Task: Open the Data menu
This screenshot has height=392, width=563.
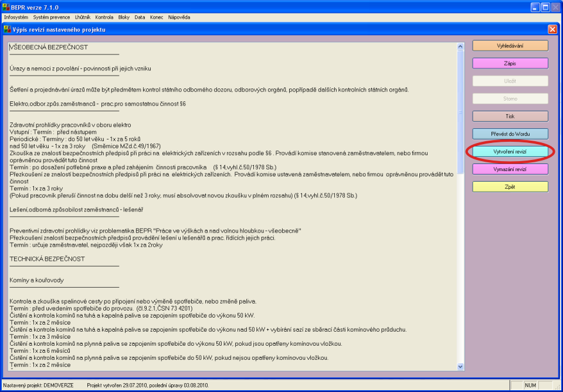Action: pyautogui.click(x=140, y=17)
